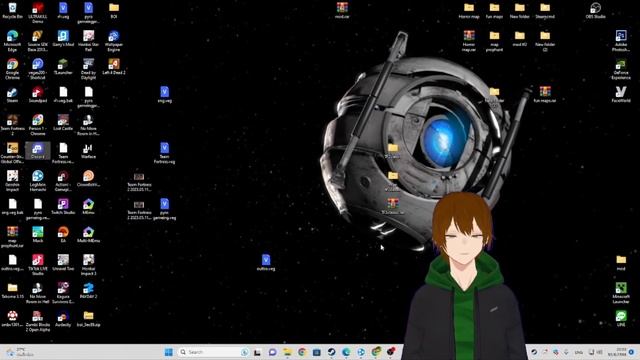
Task: Open Dead by Daylight shortcut
Action: point(88,69)
